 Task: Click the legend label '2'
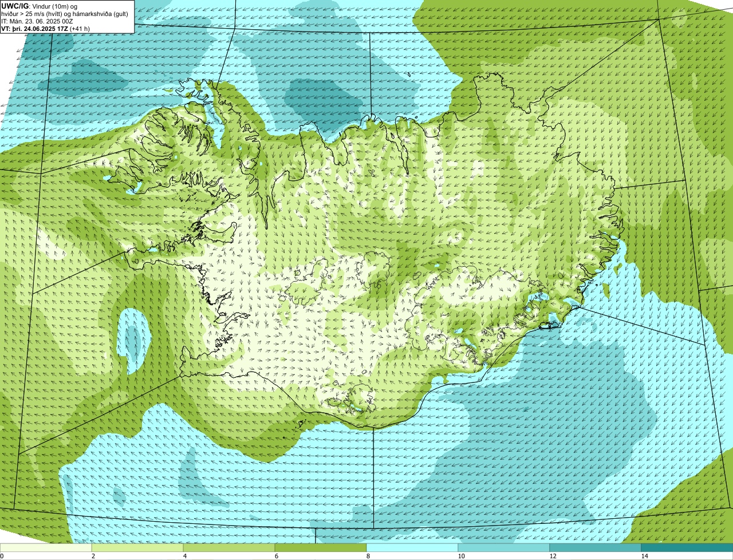tap(93, 556)
